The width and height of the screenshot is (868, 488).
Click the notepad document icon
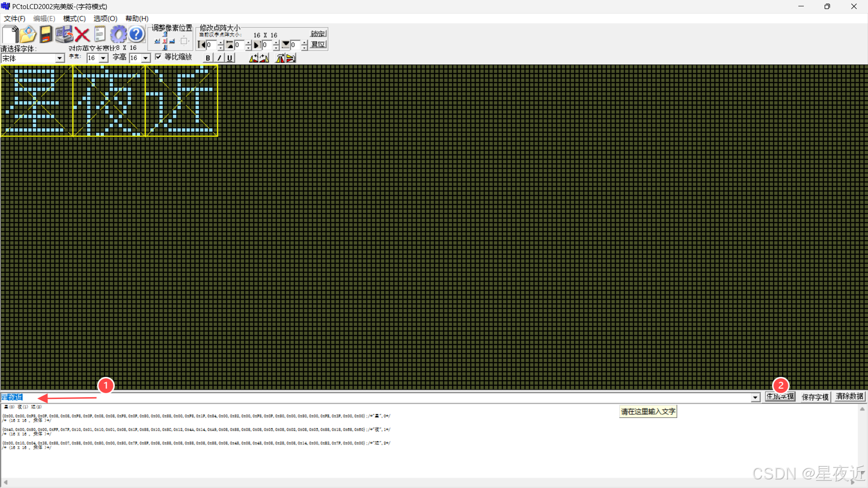(100, 34)
